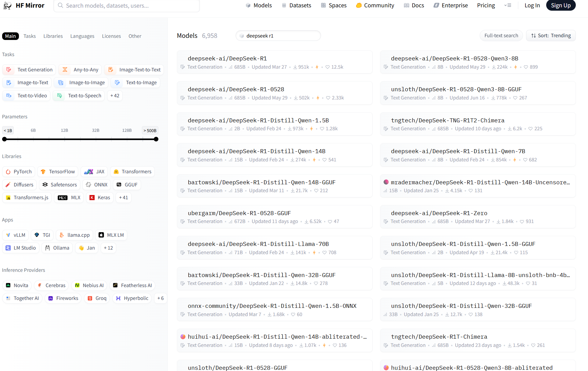Select the TensorFlow library filter

click(x=58, y=171)
